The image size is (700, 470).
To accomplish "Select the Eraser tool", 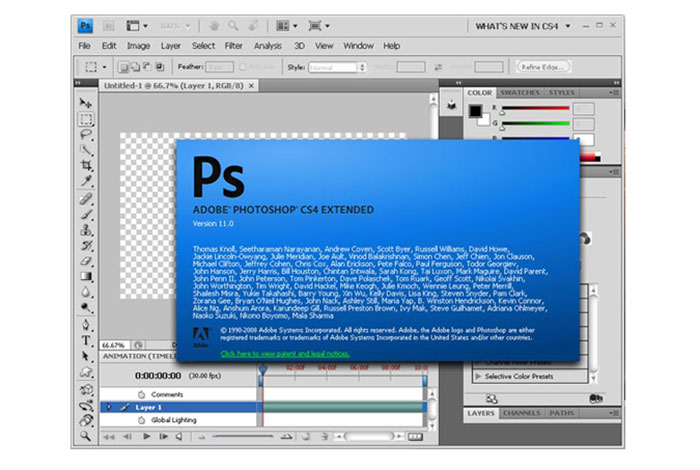I will click(86, 261).
